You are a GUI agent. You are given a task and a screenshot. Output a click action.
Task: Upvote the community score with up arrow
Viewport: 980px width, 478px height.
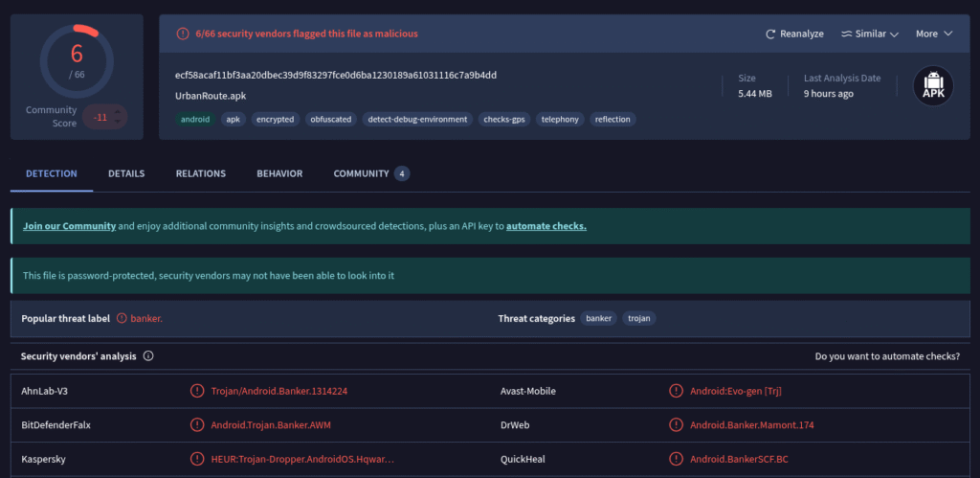[x=118, y=112]
